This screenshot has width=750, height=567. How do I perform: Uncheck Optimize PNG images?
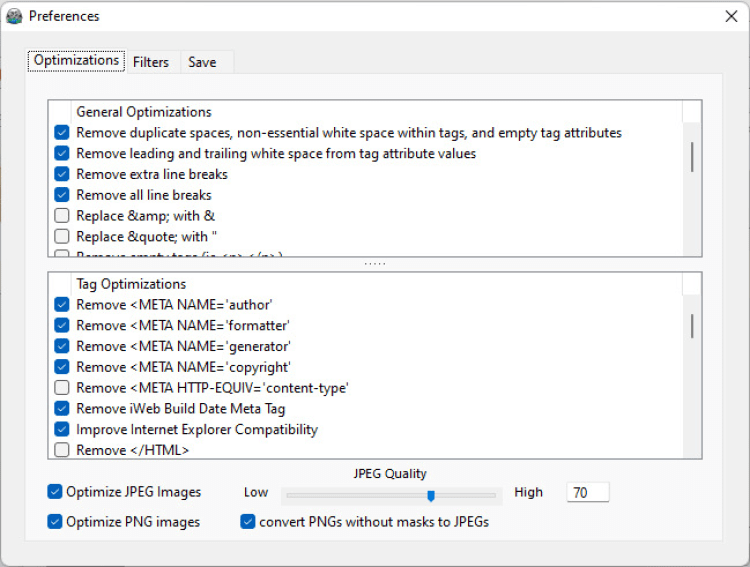[54, 522]
